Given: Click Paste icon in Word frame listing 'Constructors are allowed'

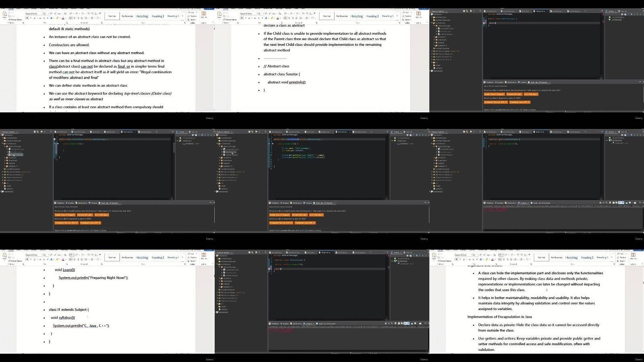Looking at the screenshot, I should point(5,14).
